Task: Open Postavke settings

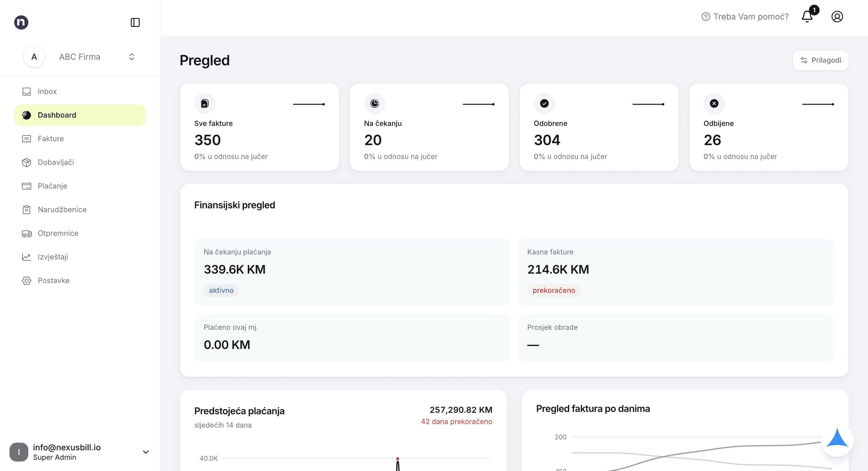Action: 80,280
